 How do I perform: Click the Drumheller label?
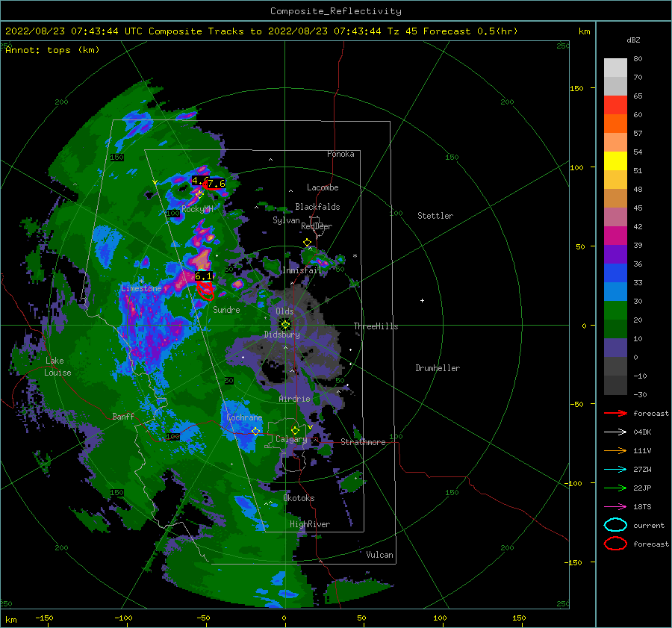click(438, 368)
